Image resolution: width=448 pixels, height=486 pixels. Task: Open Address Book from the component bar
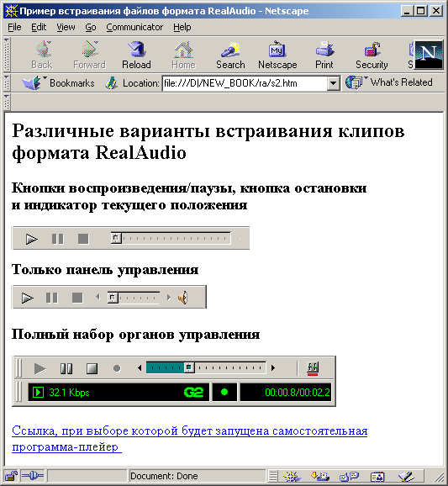pyautogui.click(x=377, y=476)
